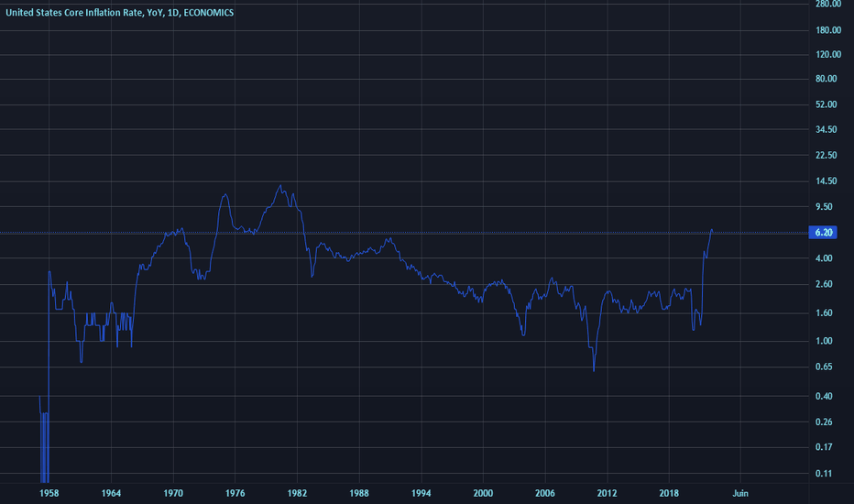Click the 52.00 label on price scale
The image size is (854, 504).
tap(827, 104)
